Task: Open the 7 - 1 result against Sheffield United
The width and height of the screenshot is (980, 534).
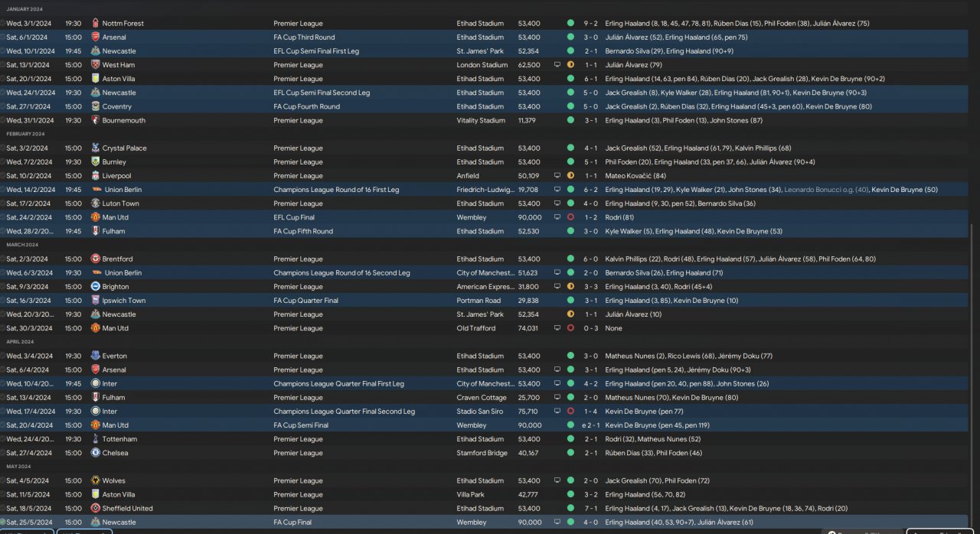Action: pyautogui.click(x=590, y=508)
